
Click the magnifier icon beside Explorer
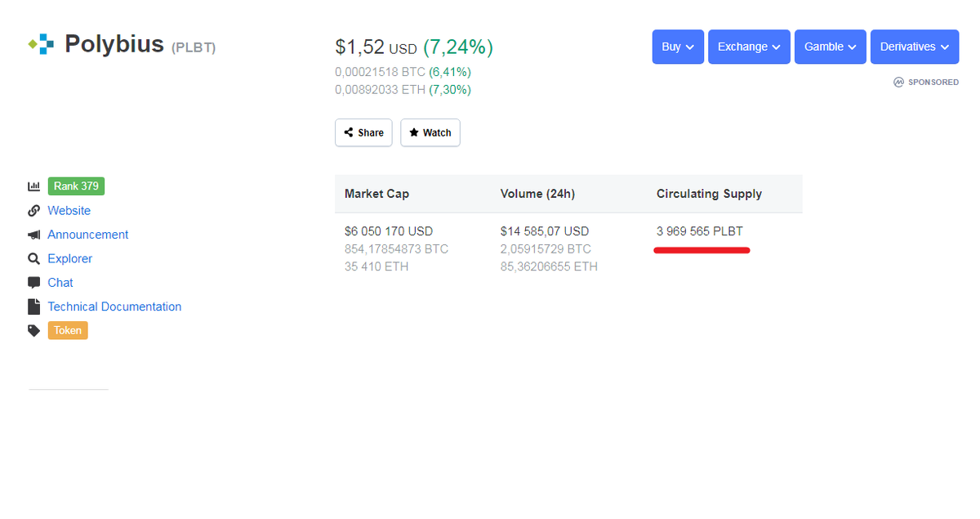pyautogui.click(x=33, y=258)
